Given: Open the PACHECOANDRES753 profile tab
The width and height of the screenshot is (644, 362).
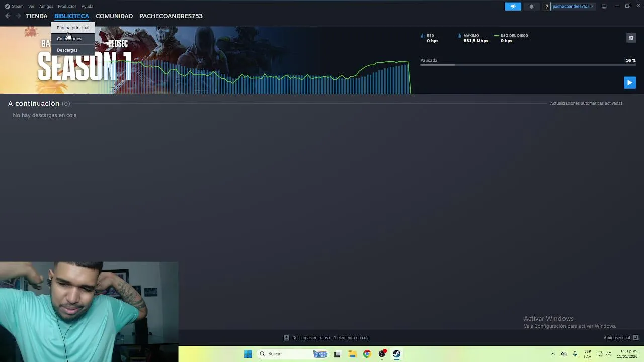Looking at the screenshot, I should coord(171,16).
